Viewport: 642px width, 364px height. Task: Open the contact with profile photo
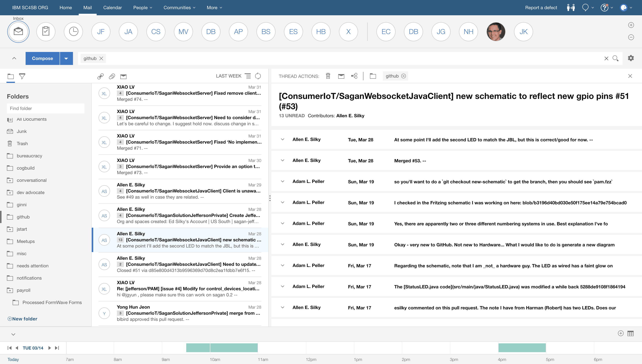[496, 32]
